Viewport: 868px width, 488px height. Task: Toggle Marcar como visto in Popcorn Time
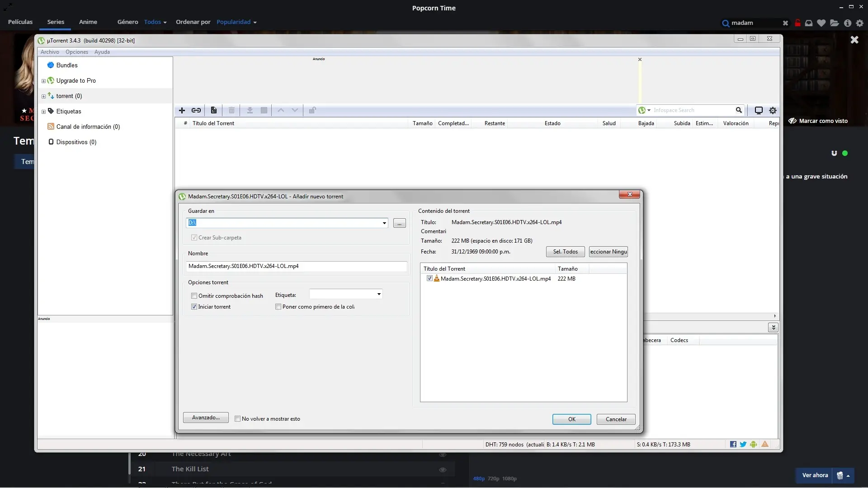[x=818, y=121]
